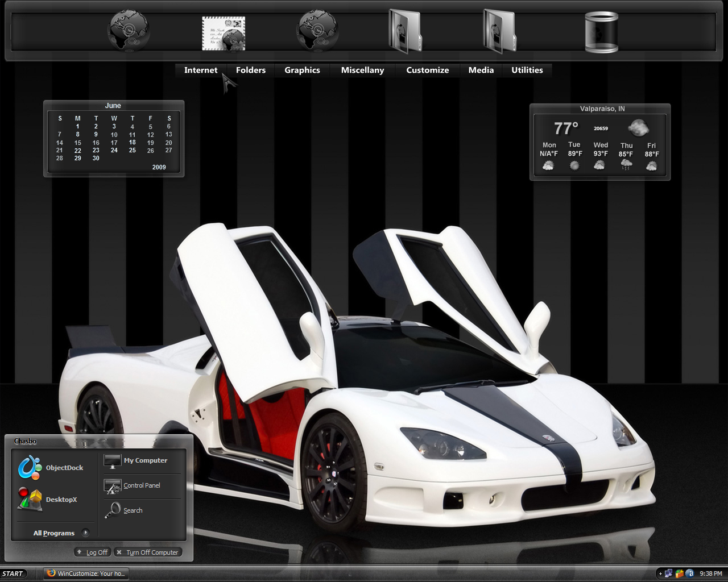Viewport: 728px width, 582px height.
Task: Click the WinCustomize taskbar window button
Action: (x=86, y=573)
